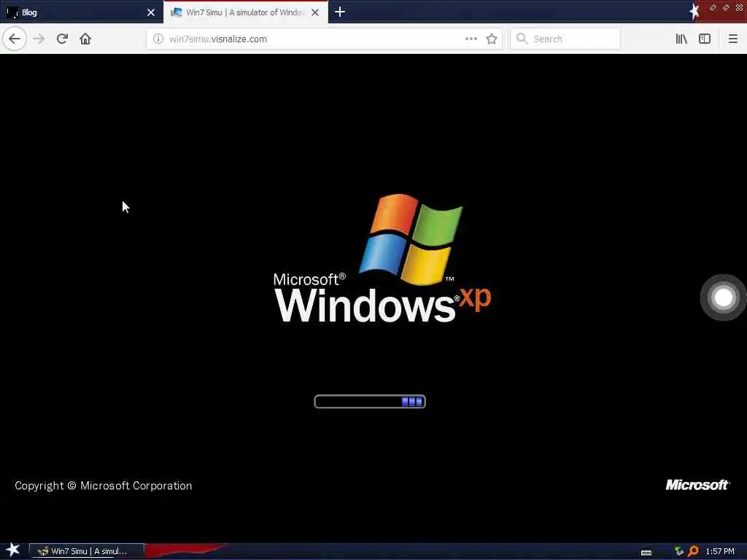Viewport: 747px width, 560px height.
Task: Reload the current page
Action: 62,39
